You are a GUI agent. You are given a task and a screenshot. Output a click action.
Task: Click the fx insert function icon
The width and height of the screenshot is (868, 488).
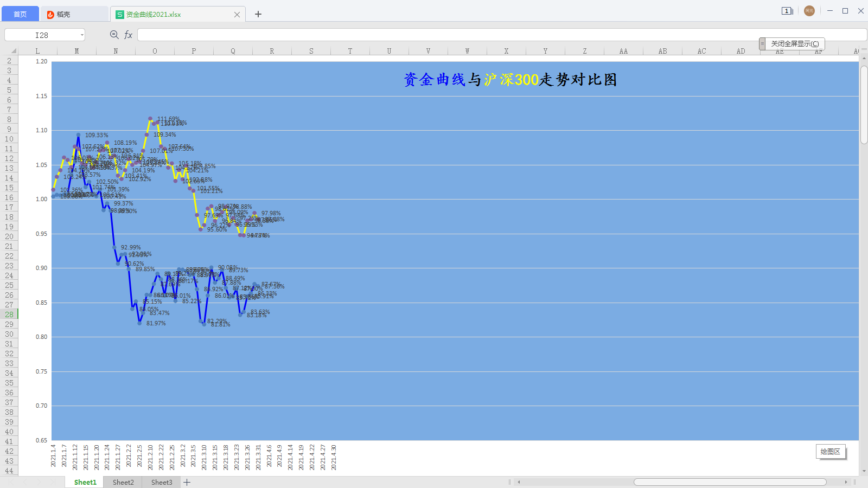pyautogui.click(x=128, y=34)
